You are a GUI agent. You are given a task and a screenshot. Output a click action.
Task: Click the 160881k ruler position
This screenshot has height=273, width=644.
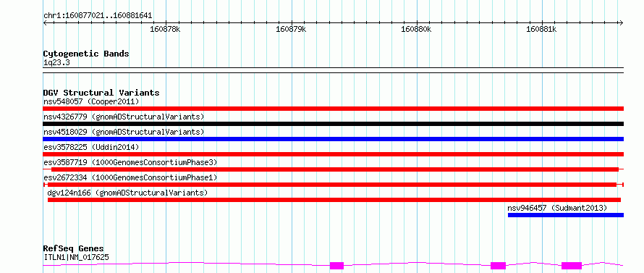tap(542, 29)
